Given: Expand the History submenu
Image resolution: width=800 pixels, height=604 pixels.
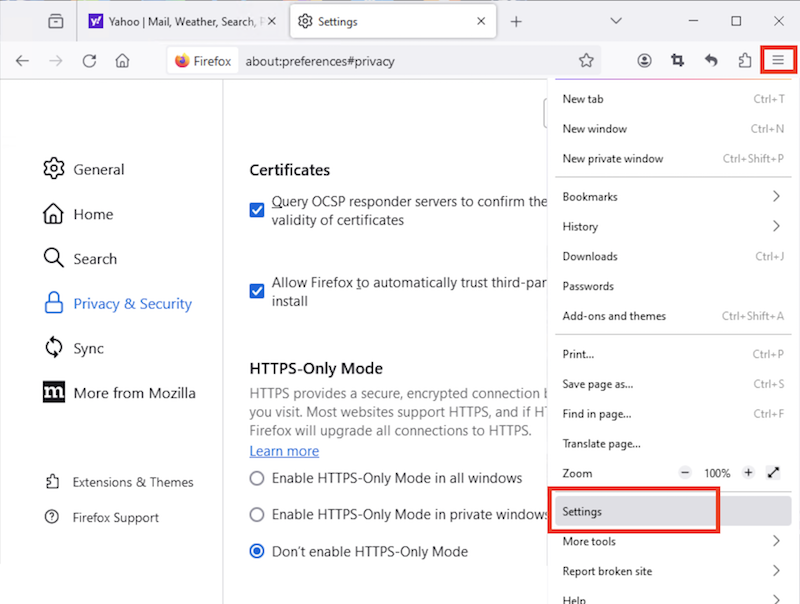Looking at the screenshot, I should point(580,226).
